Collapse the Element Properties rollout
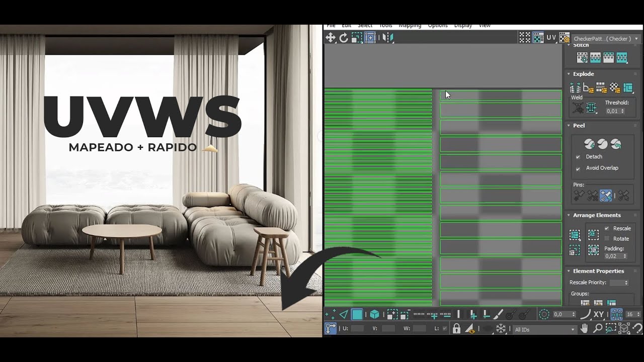 click(x=569, y=271)
